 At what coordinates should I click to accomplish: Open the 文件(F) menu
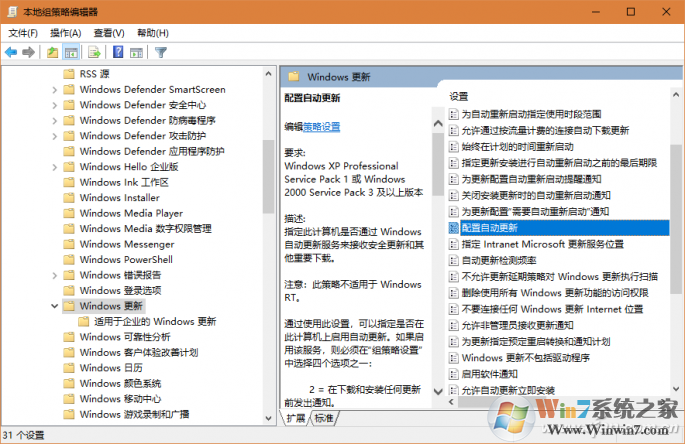pyautogui.click(x=23, y=33)
